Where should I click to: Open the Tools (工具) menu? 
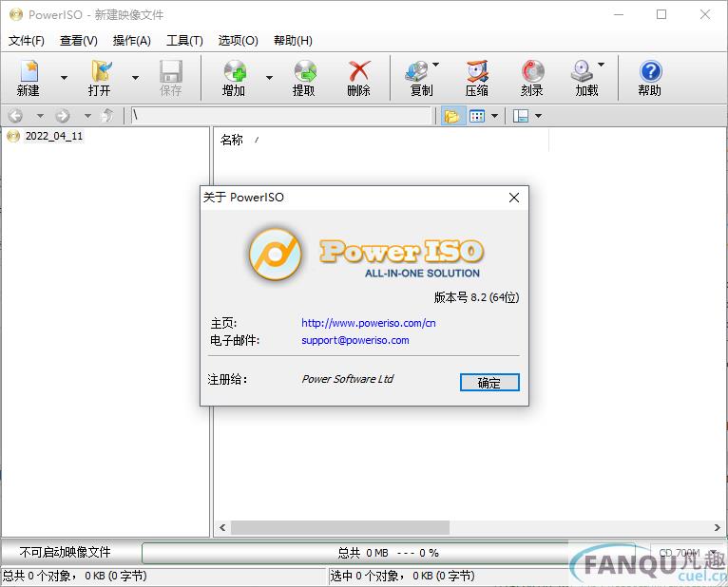click(184, 41)
